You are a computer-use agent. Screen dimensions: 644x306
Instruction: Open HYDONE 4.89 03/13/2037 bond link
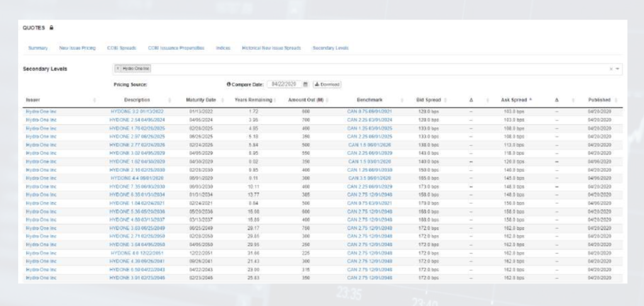[x=137, y=220]
